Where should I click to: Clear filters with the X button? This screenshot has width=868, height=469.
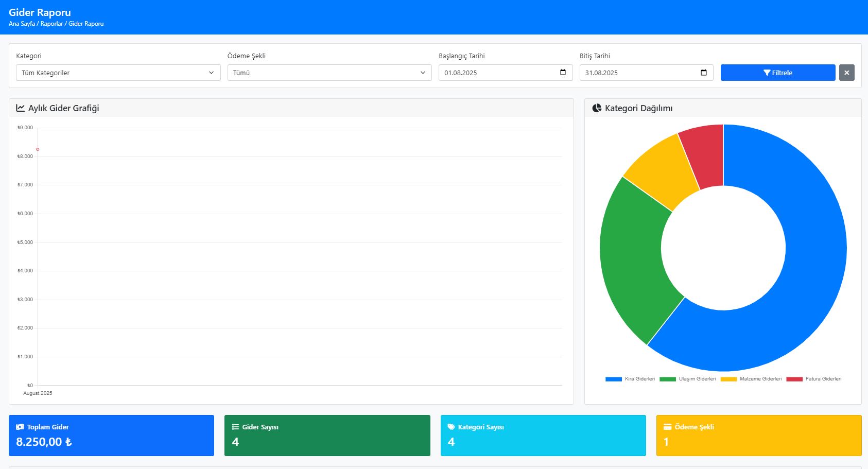tap(847, 73)
